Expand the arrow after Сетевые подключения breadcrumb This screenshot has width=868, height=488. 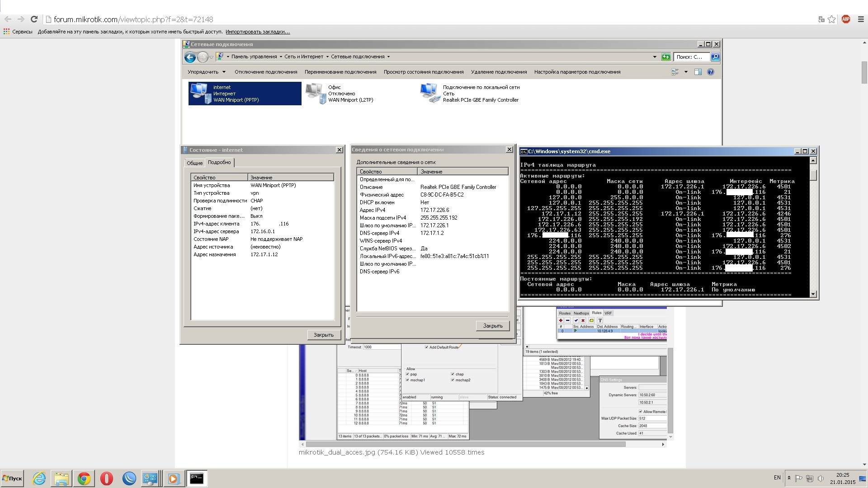[x=388, y=57]
